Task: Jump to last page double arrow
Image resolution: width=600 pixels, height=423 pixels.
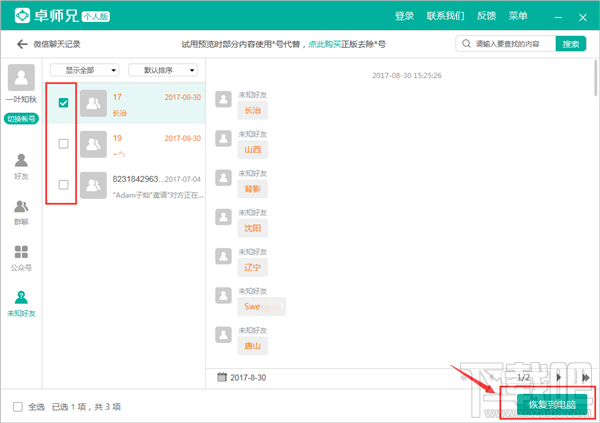Action: (x=585, y=377)
